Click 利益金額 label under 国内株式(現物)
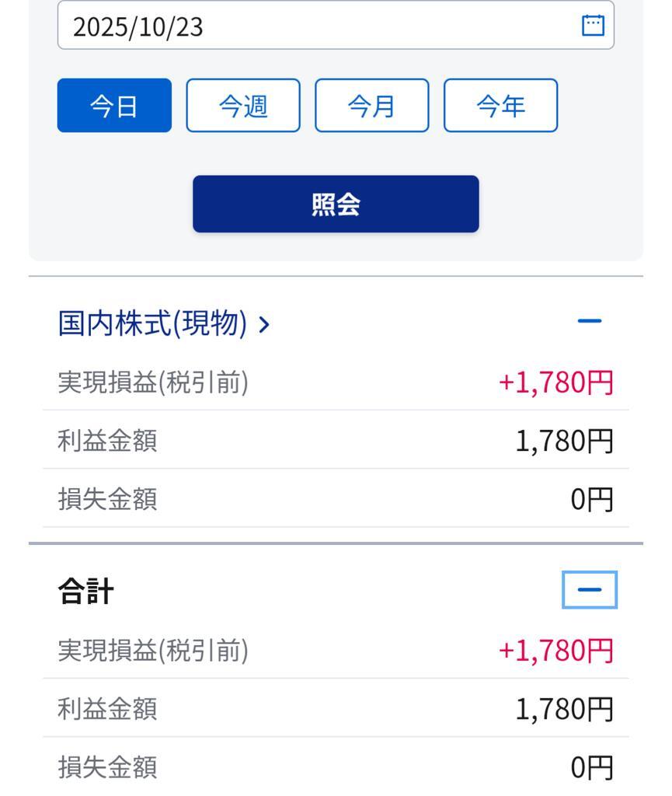Image resolution: width=672 pixels, height=796 pixels. 108,441
